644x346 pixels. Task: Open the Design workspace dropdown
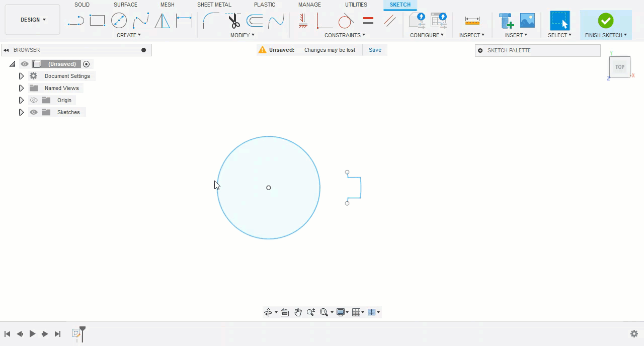pyautogui.click(x=33, y=20)
